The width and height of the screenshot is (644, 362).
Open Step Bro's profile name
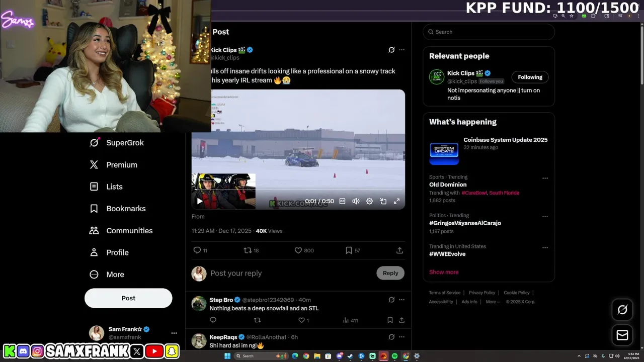coord(221,300)
